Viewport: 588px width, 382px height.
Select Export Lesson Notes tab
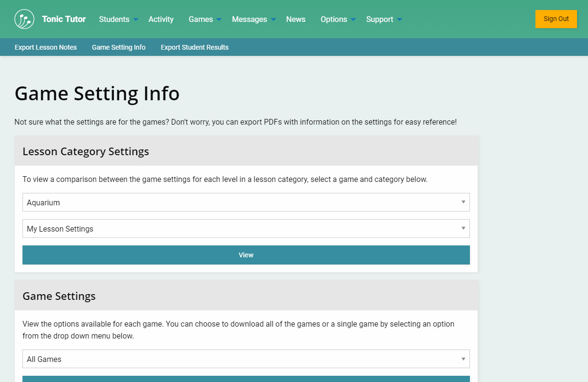click(46, 47)
